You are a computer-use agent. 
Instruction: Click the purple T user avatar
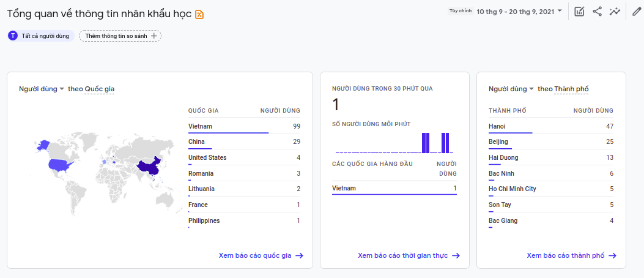point(13,36)
